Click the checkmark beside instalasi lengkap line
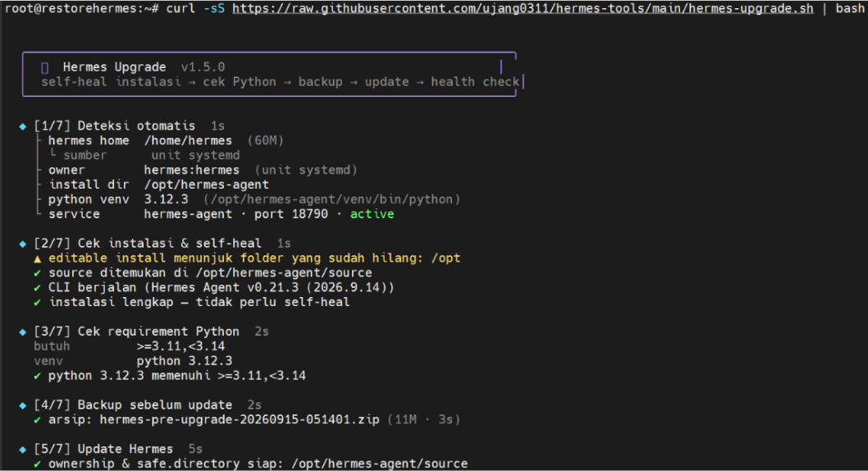Screen dimensions: 868x471 tap(37, 302)
